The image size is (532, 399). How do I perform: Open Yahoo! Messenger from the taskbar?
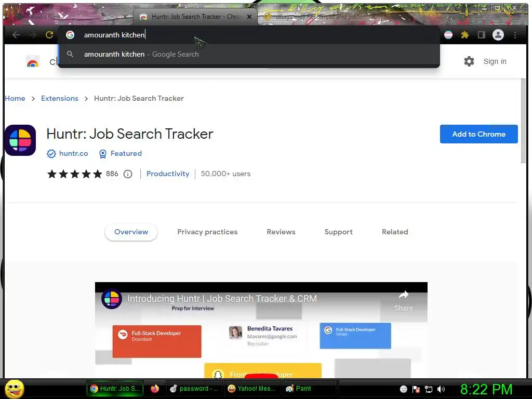[x=252, y=389]
